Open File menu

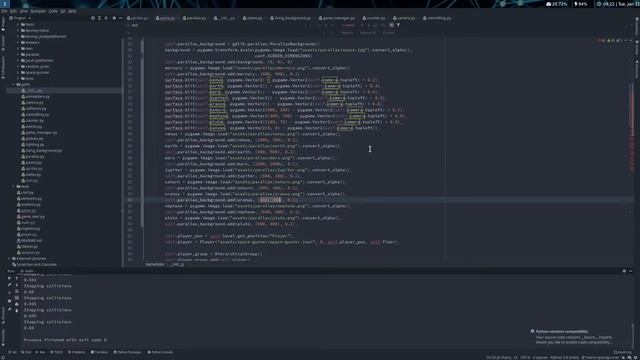pos(4,11)
